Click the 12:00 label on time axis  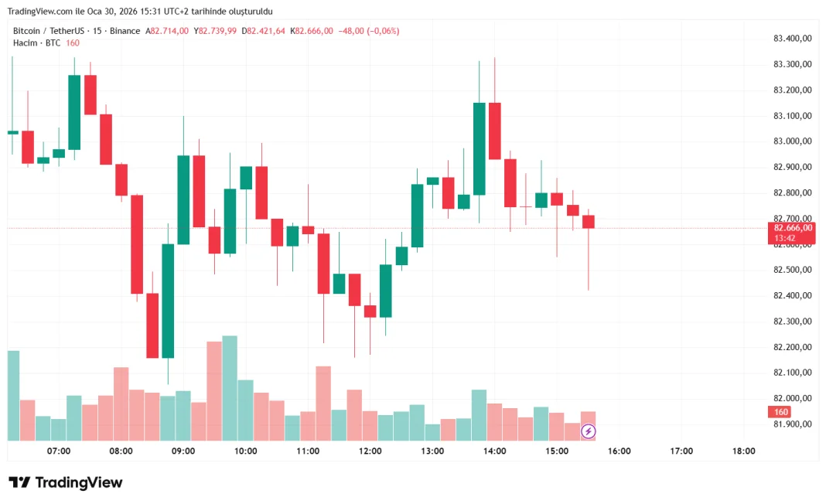point(370,451)
